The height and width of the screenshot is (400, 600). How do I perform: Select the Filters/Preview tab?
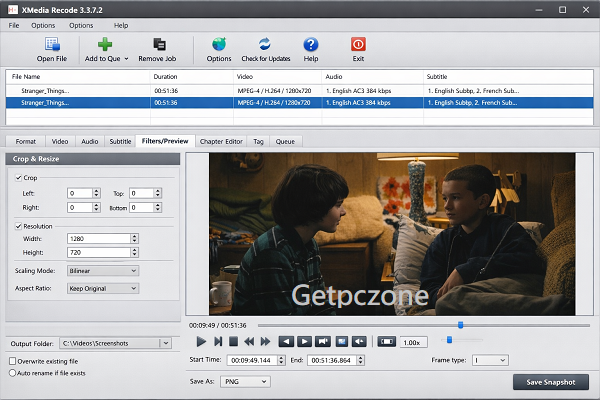coord(165,141)
